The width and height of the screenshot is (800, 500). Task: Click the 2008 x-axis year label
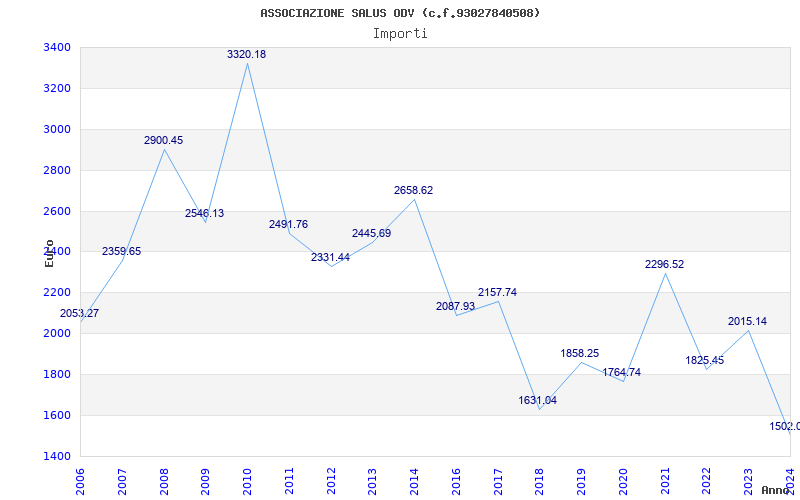tap(164, 482)
